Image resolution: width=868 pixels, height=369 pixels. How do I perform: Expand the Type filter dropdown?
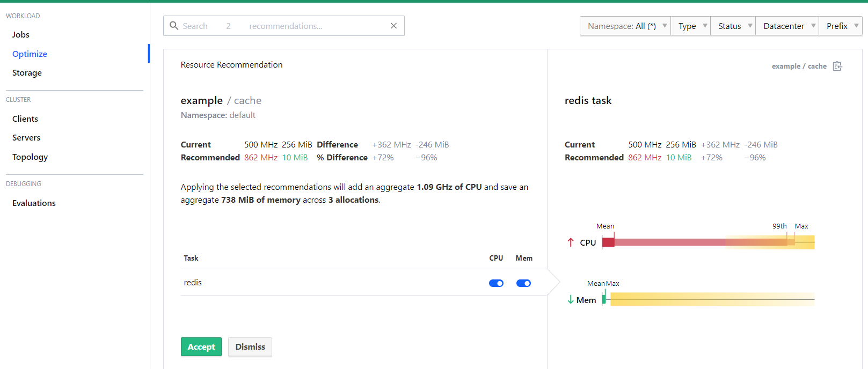691,26
